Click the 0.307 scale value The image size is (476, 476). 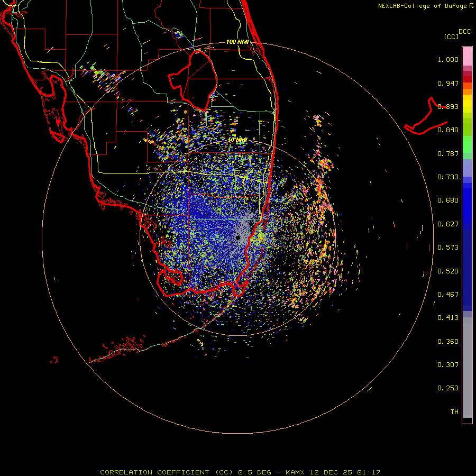click(448, 365)
